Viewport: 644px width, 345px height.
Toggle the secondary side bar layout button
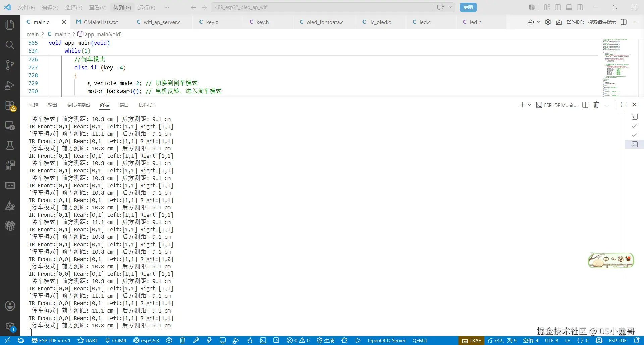point(580,7)
